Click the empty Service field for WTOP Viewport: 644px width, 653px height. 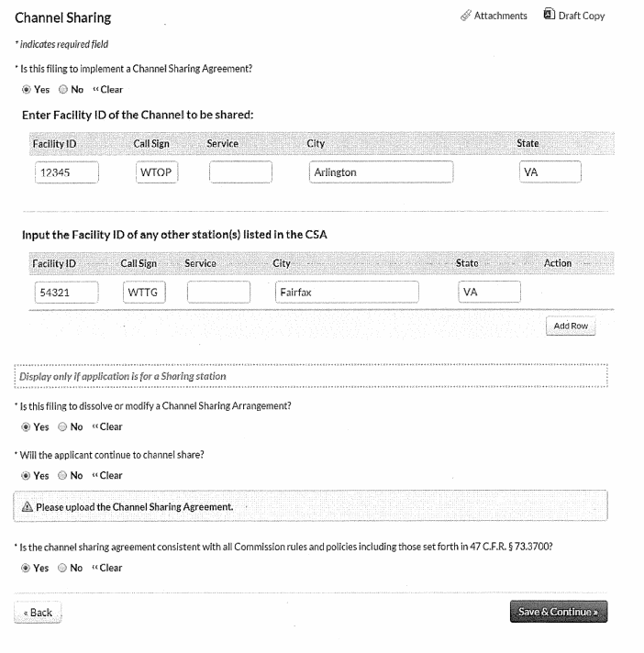240,172
